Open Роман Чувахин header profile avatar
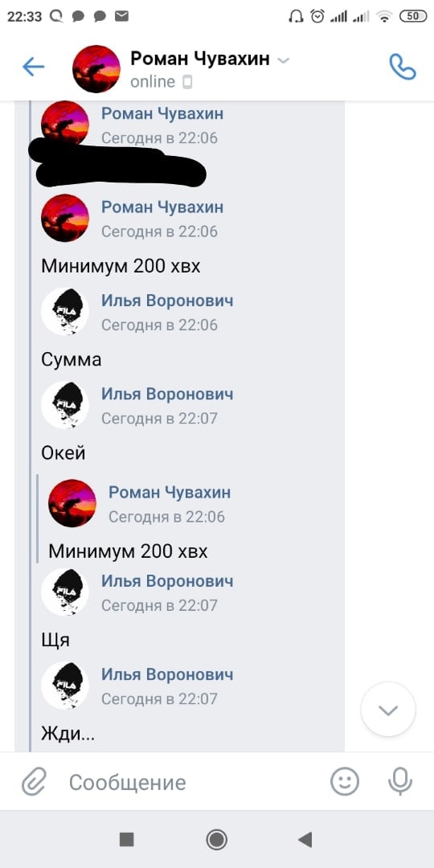Image resolution: width=434 pixels, height=868 pixels. [96, 68]
